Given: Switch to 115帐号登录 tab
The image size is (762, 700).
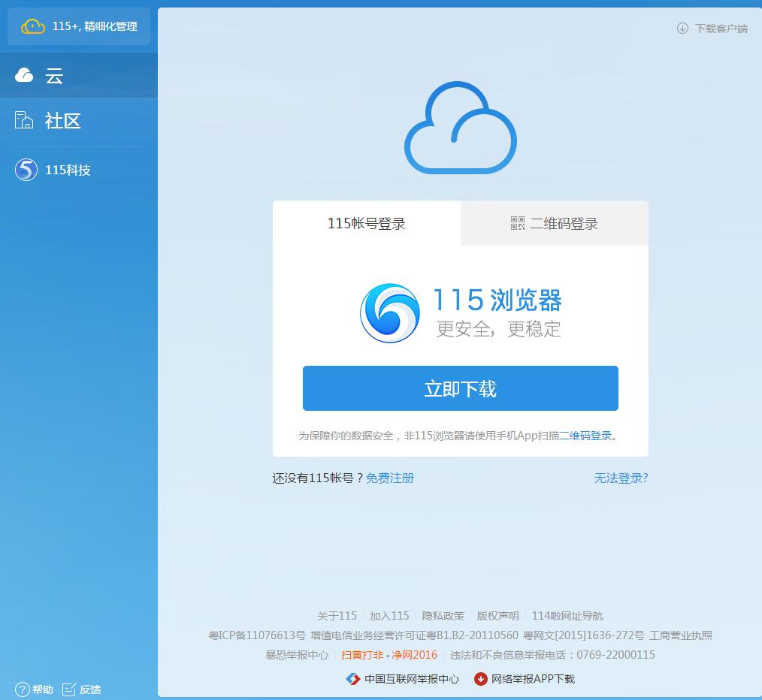Looking at the screenshot, I should click(367, 224).
